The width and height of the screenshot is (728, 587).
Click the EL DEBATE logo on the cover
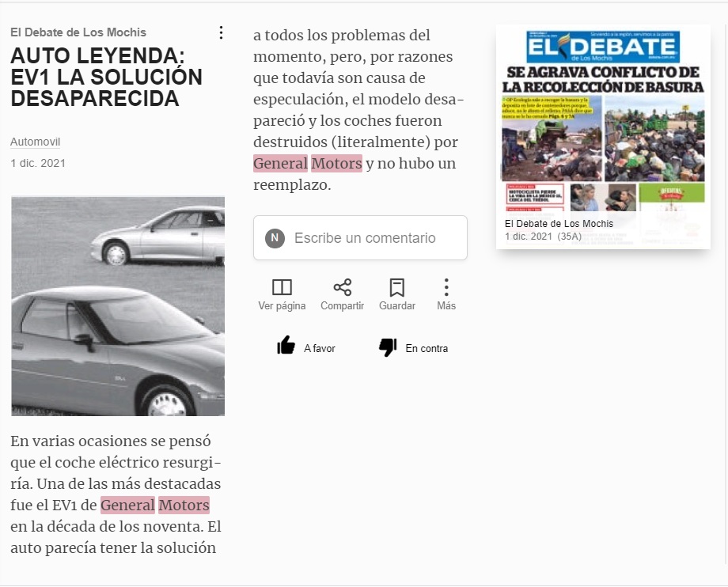pyautogui.click(x=603, y=47)
